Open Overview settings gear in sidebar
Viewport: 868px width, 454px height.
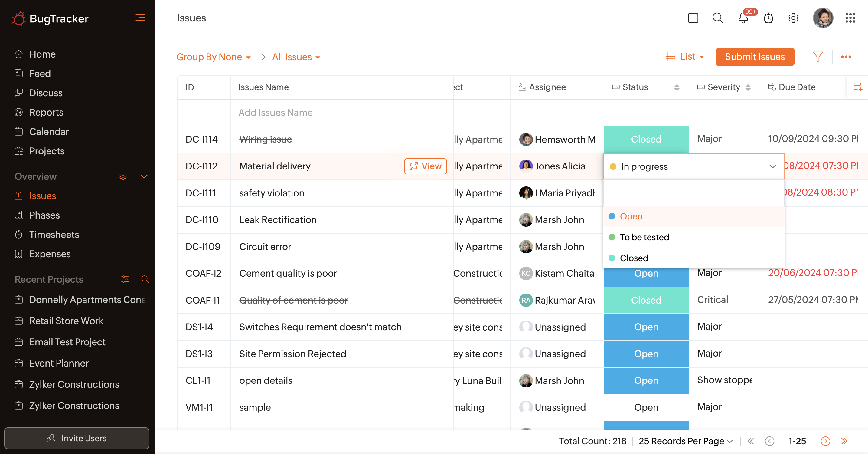pyautogui.click(x=123, y=176)
